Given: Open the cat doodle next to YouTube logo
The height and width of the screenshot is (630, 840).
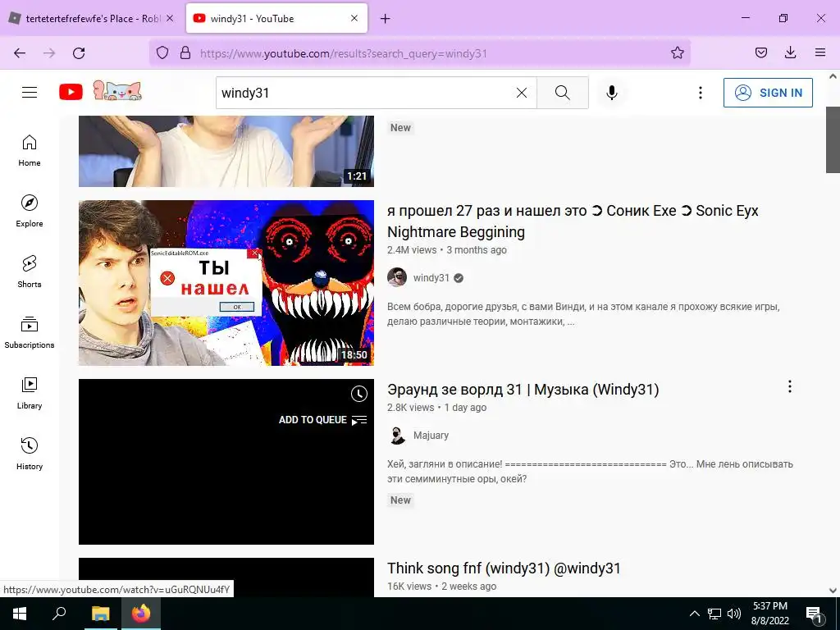Looking at the screenshot, I should pyautogui.click(x=117, y=91).
